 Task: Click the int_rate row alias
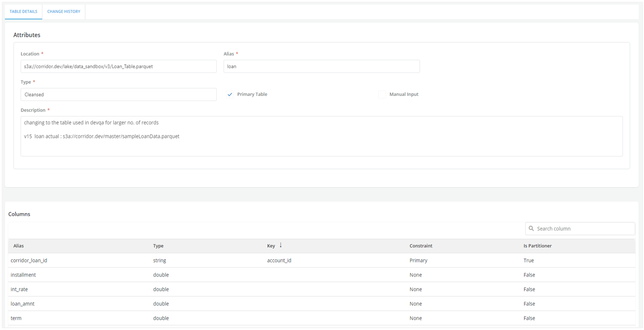19,290
